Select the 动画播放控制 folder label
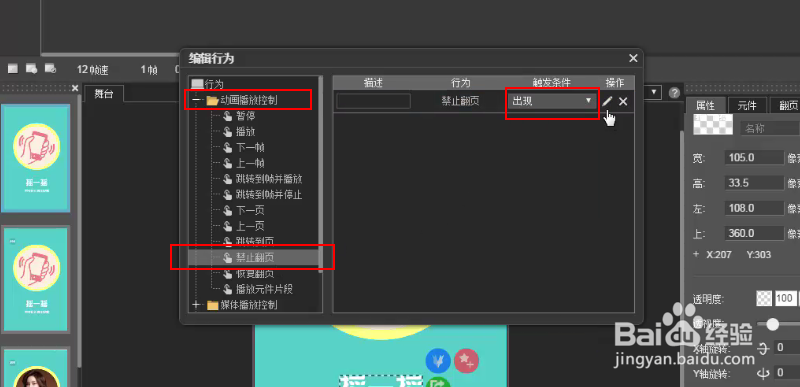This screenshot has width=800, height=387. coord(248,100)
